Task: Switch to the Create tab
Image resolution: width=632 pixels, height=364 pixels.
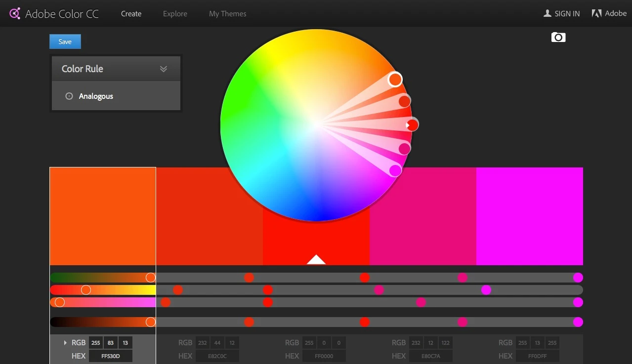Action: 131,14
